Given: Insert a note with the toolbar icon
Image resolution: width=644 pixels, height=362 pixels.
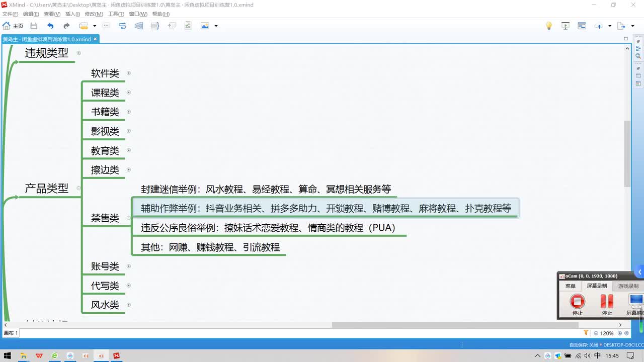Looking at the screenshot, I should pos(172,26).
